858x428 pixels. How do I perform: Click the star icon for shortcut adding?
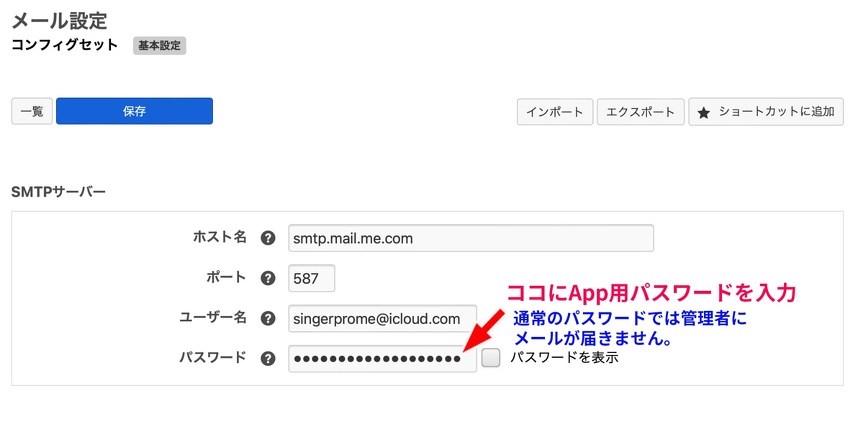[x=704, y=112]
